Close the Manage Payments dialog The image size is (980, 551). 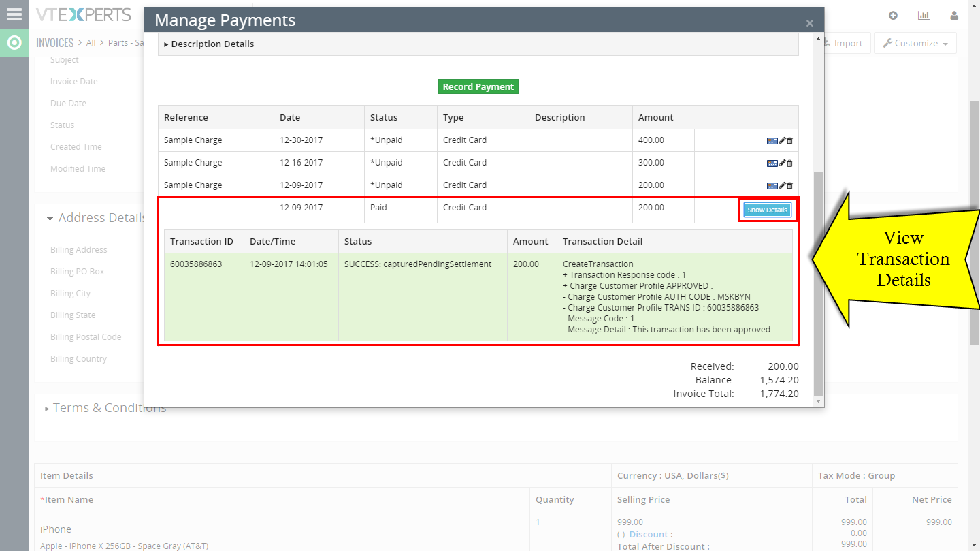pyautogui.click(x=810, y=23)
